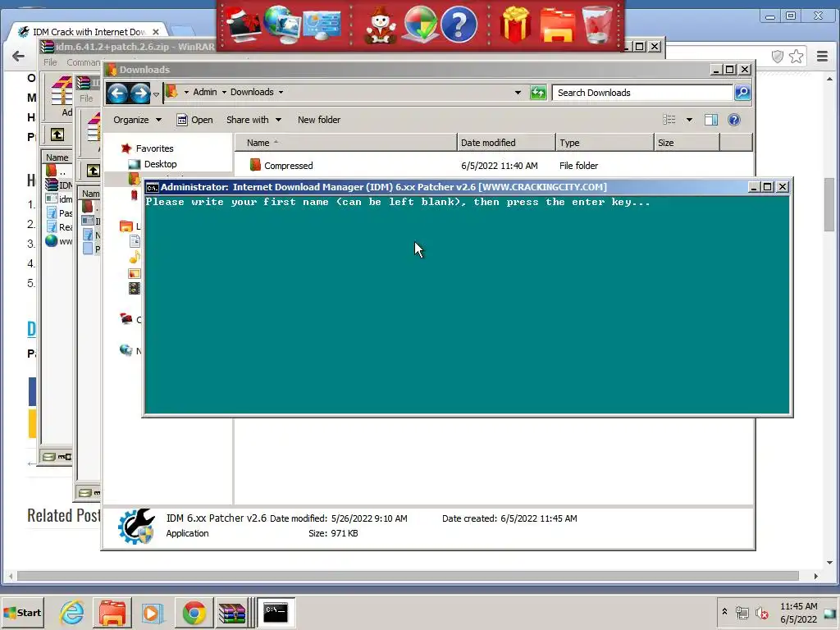Image resolution: width=840 pixels, height=630 pixels.
Task: Click the refresh icon beside address bar
Action: [x=538, y=93]
